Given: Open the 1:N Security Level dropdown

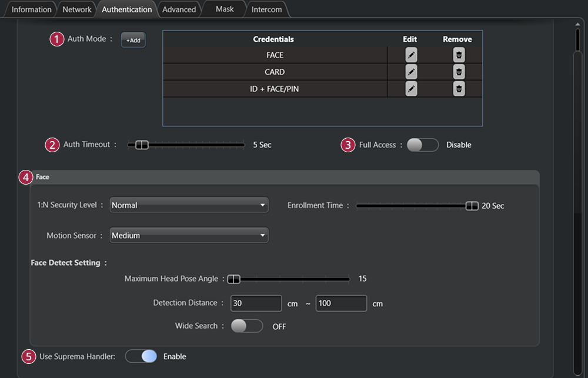Looking at the screenshot, I should [189, 205].
